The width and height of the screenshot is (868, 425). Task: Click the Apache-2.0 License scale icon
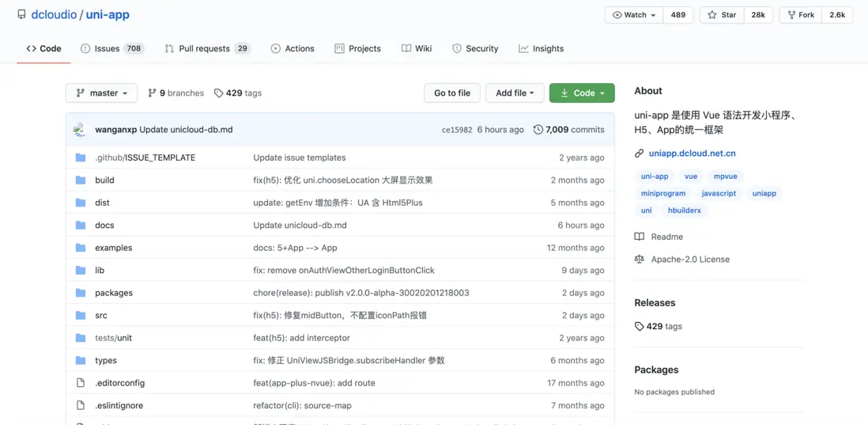click(x=640, y=260)
